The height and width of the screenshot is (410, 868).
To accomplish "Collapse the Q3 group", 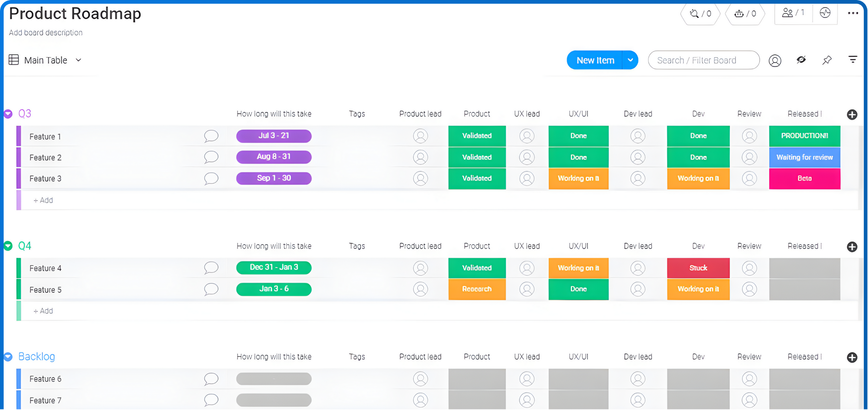I will coord(8,114).
